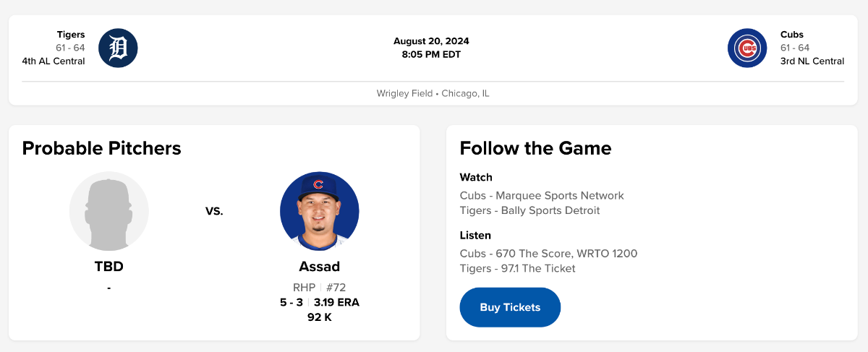Screen dimensions: 868x352
Task: Click Tigers 97.1 The Ticket listing
Action: tap(517, 269)
